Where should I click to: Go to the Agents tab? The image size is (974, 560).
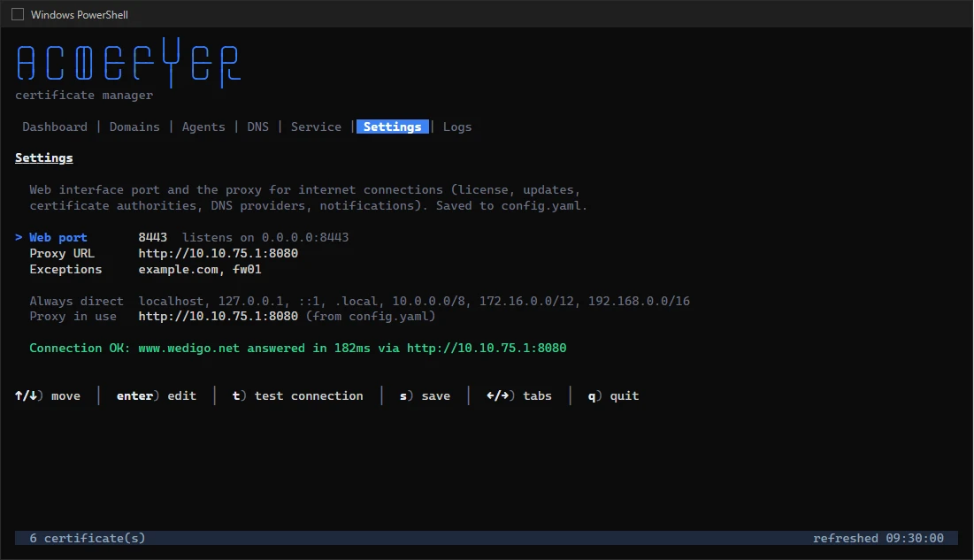click(203, 127)
